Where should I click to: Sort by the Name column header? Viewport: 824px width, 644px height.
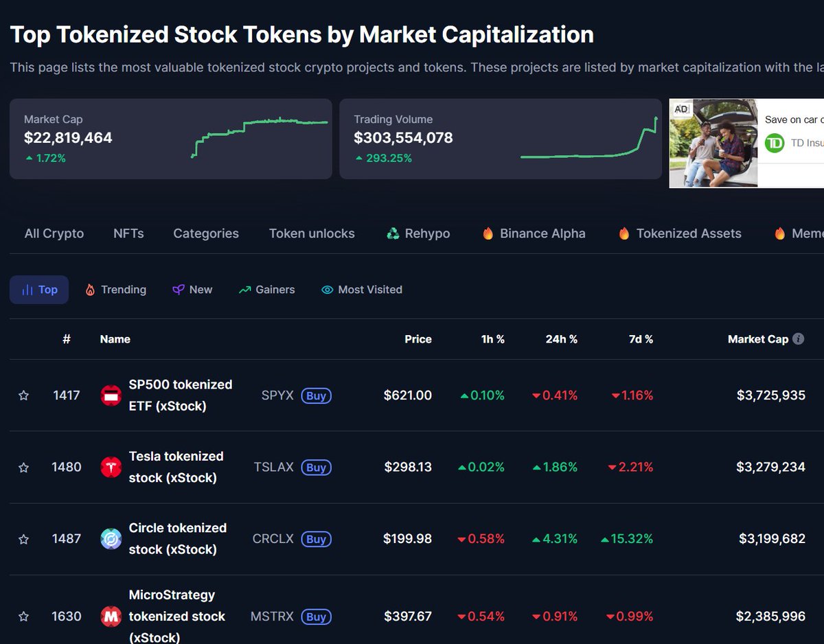coord(115,339)
